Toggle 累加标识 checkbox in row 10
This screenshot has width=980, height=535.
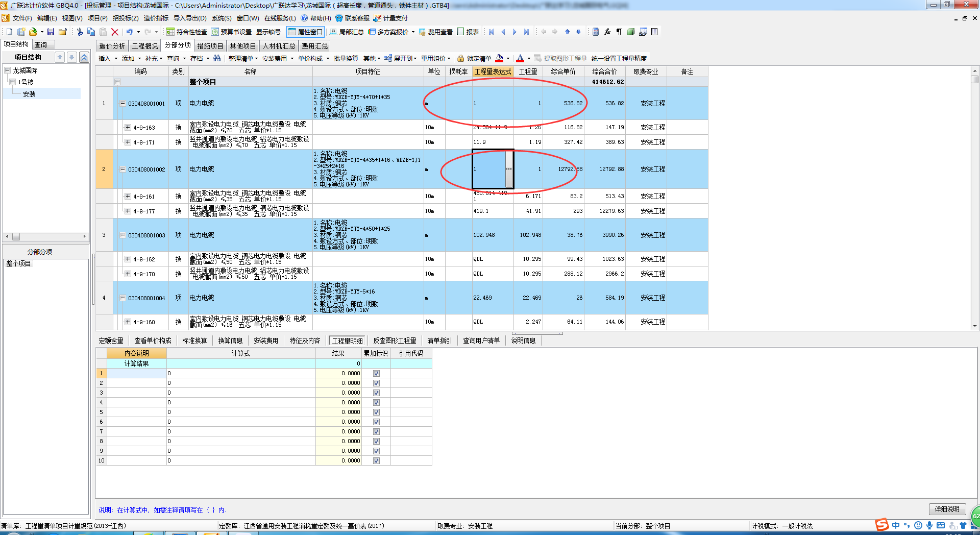pyautogui.click(x=376, y=460)
